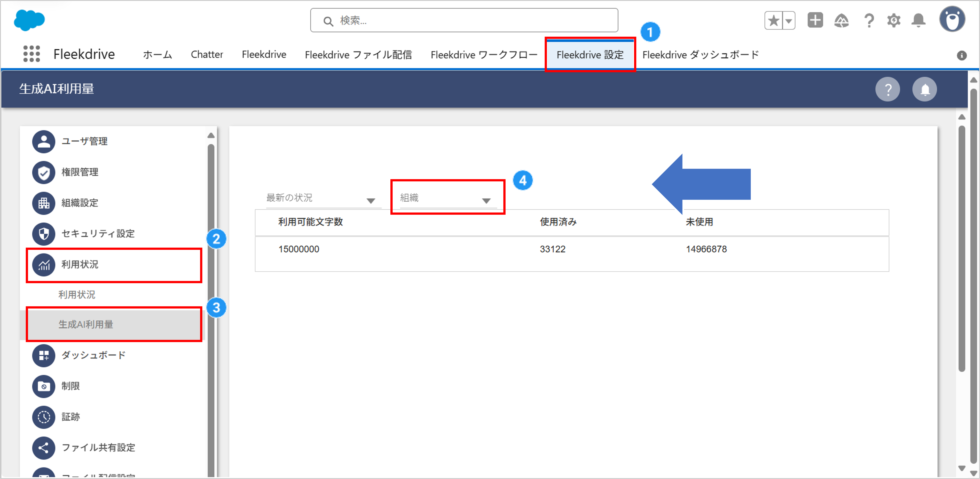
Task: Open the user profile avatar
Action: (x=952, y=19)
